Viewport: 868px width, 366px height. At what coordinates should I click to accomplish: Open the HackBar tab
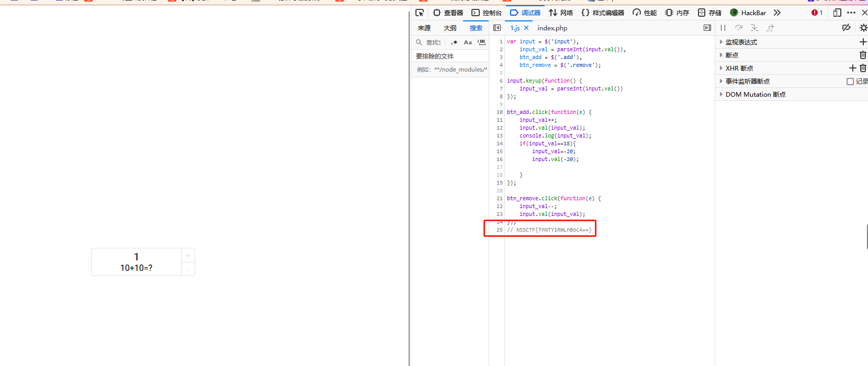point(748,13)
